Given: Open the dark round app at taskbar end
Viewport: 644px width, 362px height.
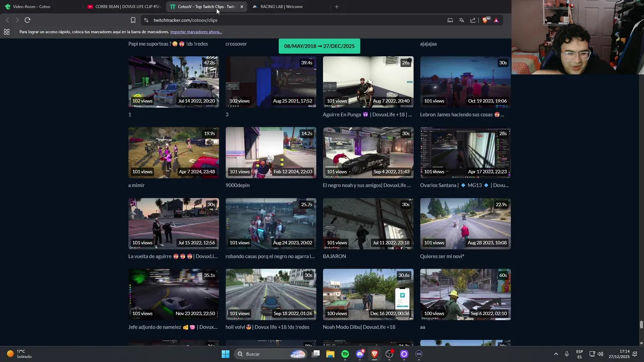Looking at the screenshot, I should 419,354.
